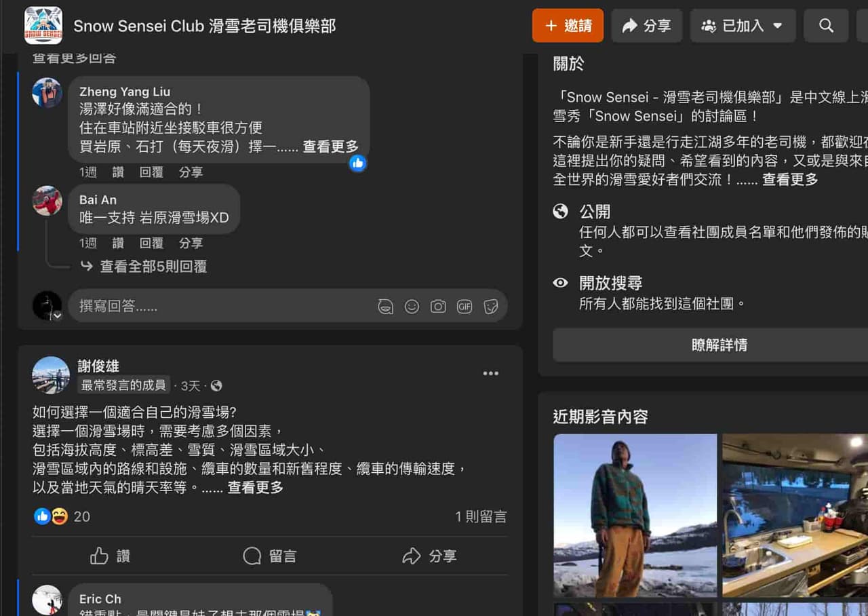Open the 已加入 dropdown
Viewport: 868px width, 616px height.
pos(743,26)
